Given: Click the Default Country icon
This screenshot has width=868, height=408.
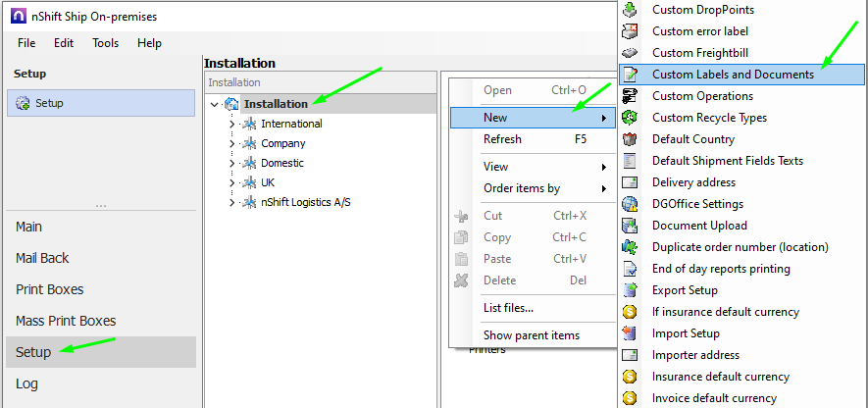Looking at the screenshot, I should click(x=631, y=139).
